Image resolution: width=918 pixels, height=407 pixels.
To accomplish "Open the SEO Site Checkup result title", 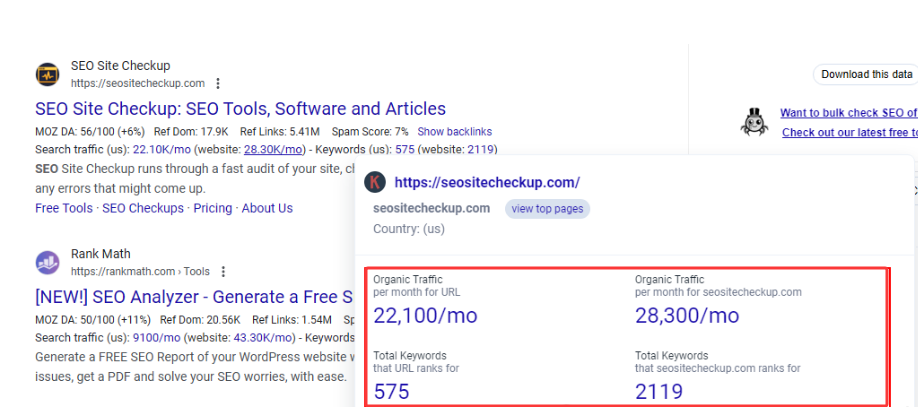I will [240, 109].
